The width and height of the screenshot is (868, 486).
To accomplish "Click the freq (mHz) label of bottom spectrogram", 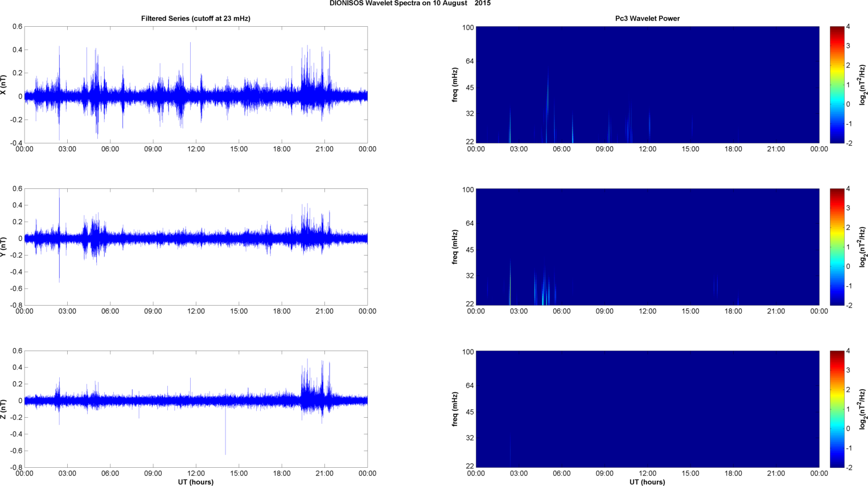I will point(455,409).
